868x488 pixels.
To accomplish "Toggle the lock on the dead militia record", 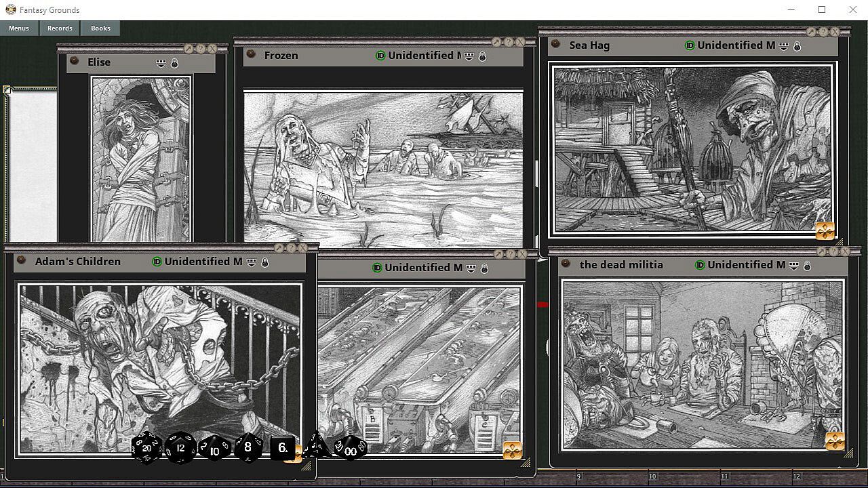I will click(x=808, y=266).
